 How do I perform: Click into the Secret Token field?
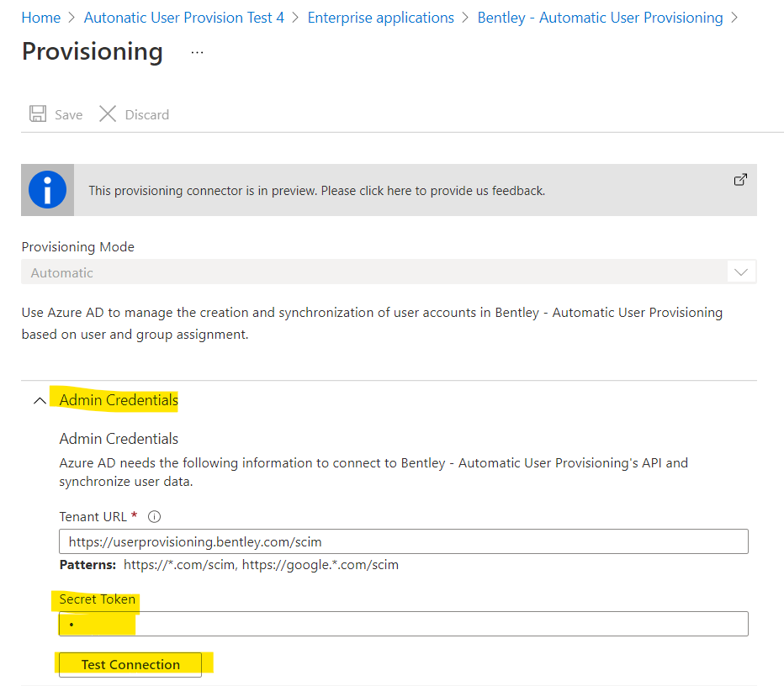click(404, 624)
